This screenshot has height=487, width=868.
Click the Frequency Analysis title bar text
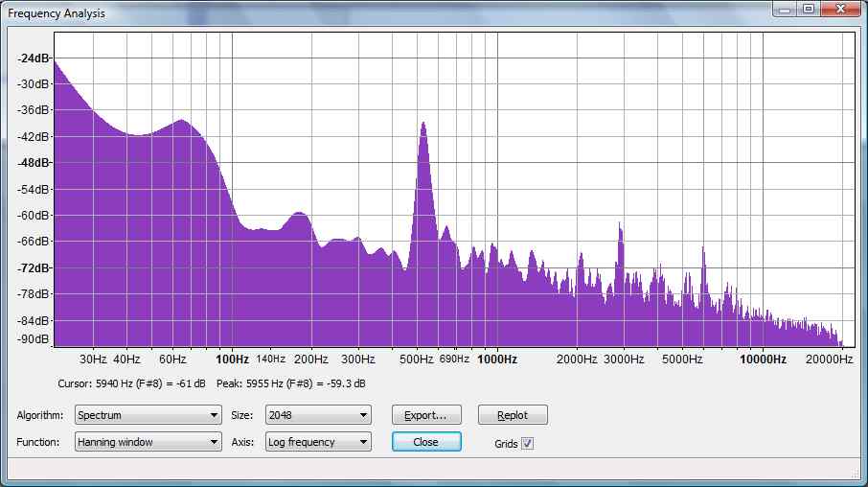pos(57,13)
